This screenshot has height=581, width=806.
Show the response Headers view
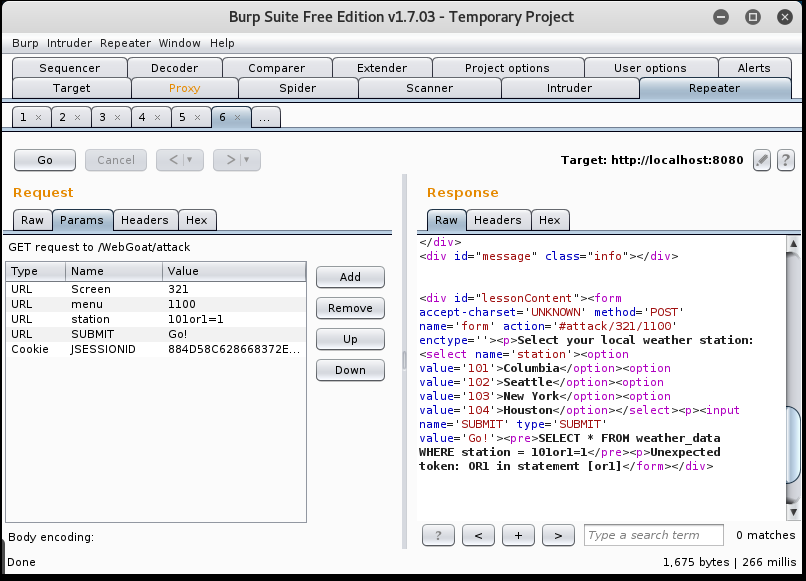pos(498,220)
